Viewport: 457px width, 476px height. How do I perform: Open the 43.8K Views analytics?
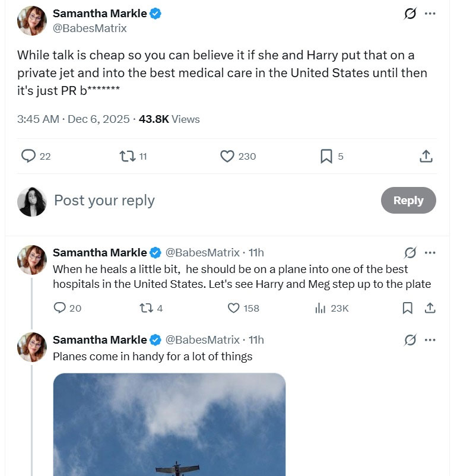(x=169, y=119)
